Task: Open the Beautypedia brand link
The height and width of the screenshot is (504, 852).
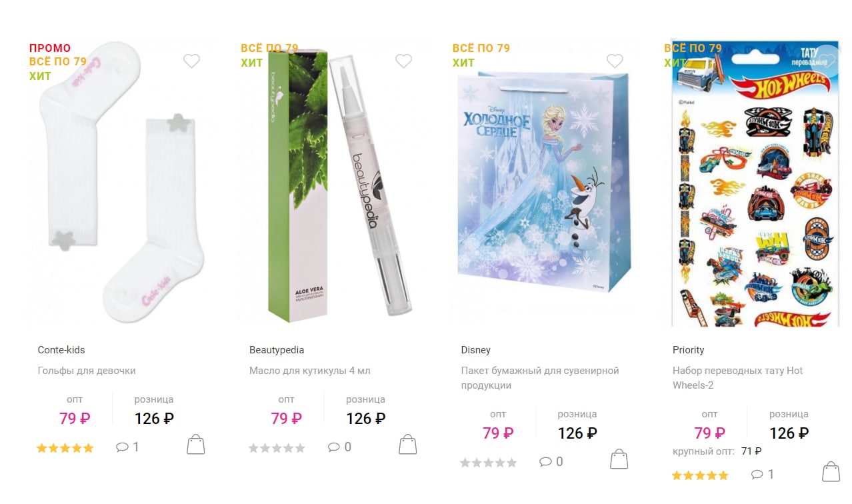Action: click(x=277, y=350)
